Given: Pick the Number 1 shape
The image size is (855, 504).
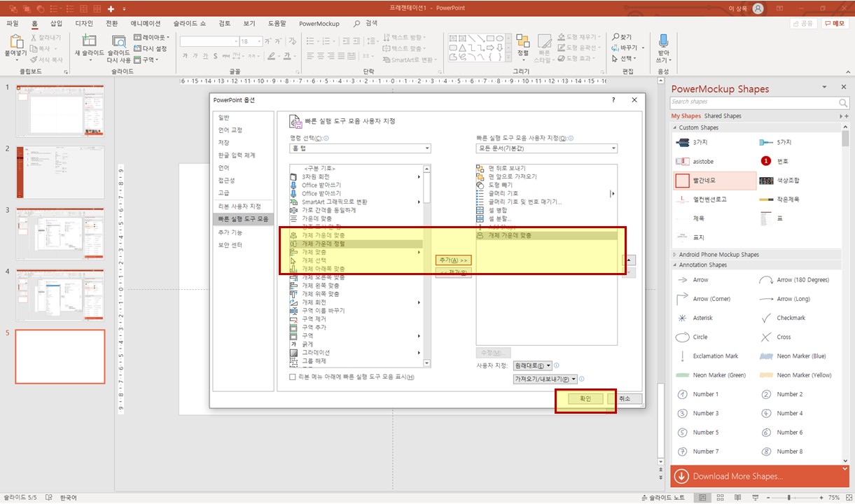Looking at the screenshot, I should pos(697,394).
